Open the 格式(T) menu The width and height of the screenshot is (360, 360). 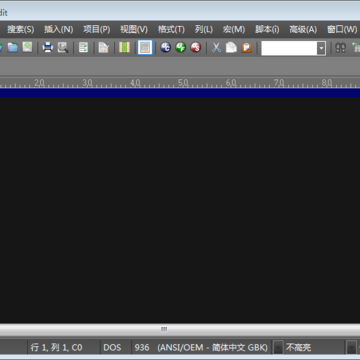pos(171,29)
